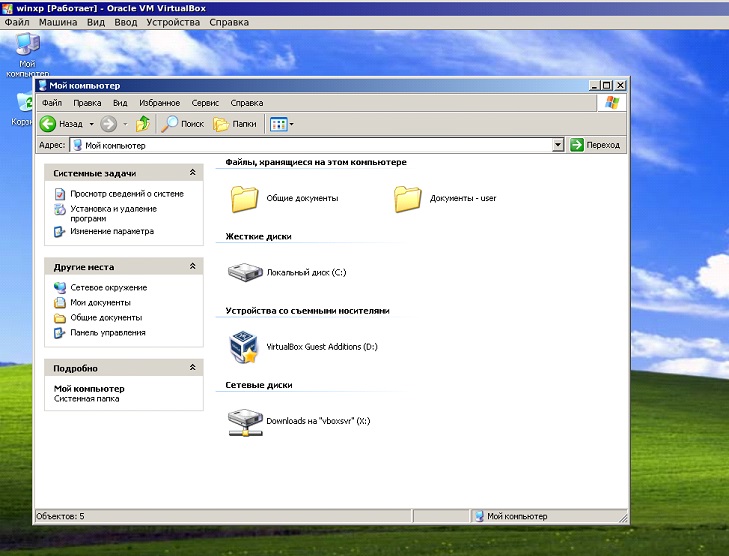Click the Up folder icon in toolbar

(143, 124)
